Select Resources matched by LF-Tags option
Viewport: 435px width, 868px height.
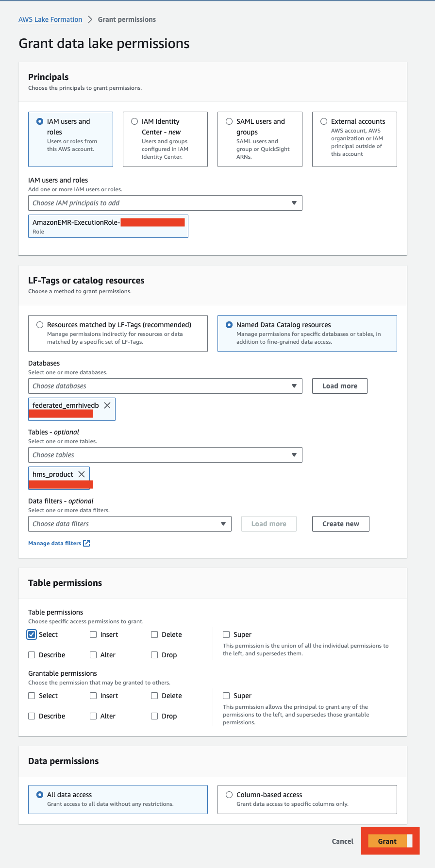[40, 325]
